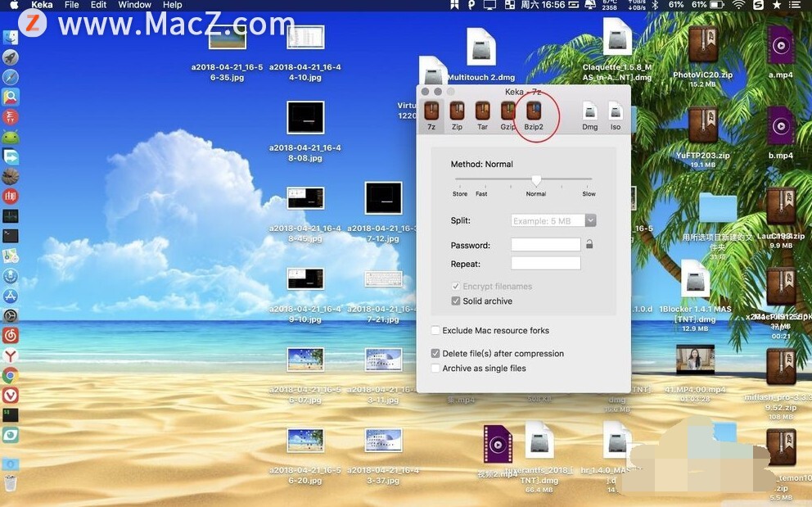Screen dimensions: 812x507
Task: Open Terminal from the Dock
Action: [x=11, y=236]
